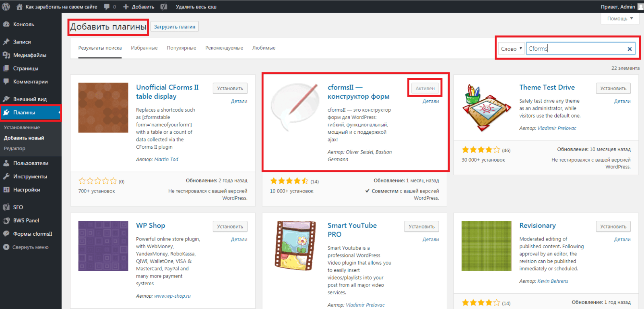Open the www.wp-shop.ru author link

tap(172, 296)
